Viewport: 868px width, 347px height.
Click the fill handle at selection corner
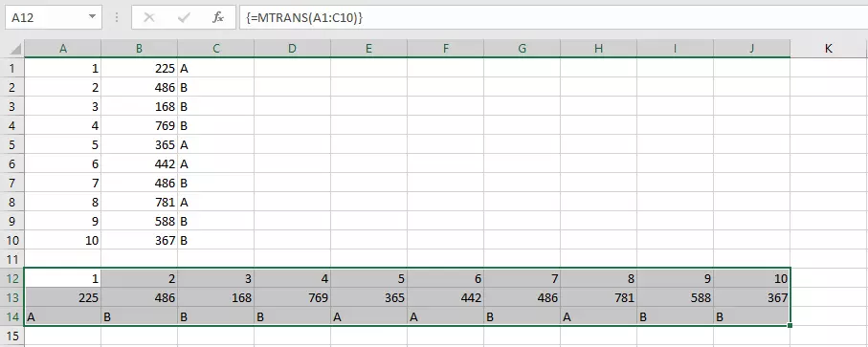tap(790, 326)
